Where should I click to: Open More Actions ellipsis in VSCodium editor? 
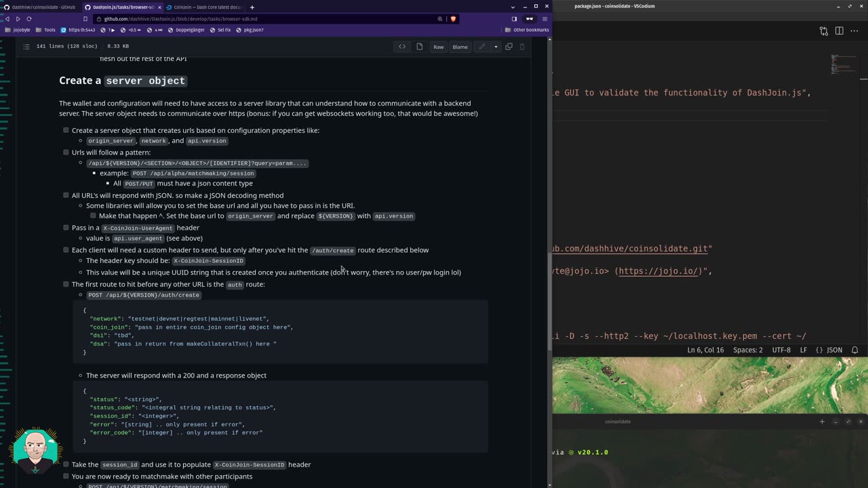pos(854,30)
